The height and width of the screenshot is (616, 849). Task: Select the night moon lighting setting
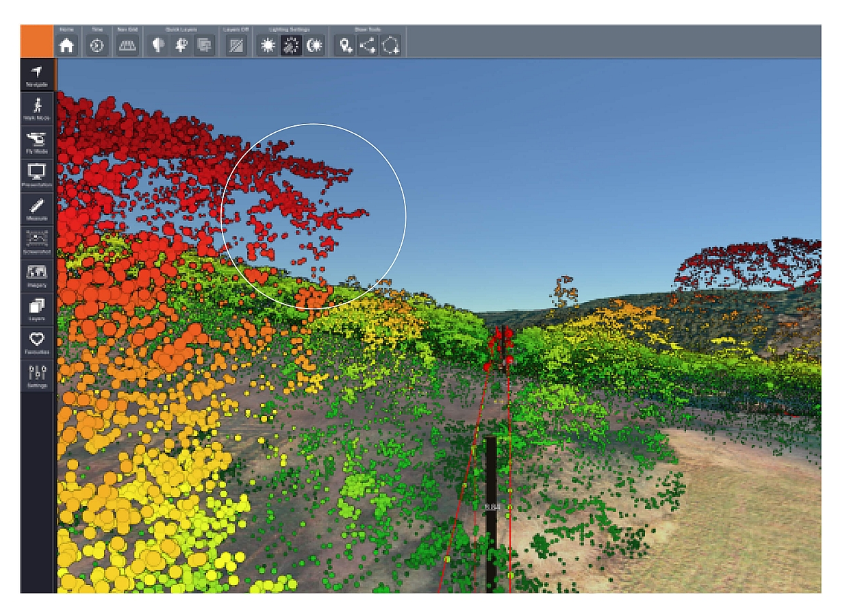(314, 45)
